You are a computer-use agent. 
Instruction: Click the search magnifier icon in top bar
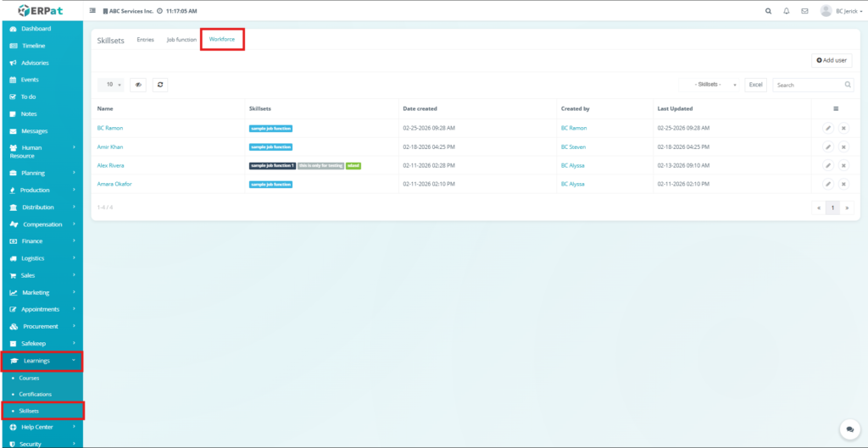pos(768,11)
